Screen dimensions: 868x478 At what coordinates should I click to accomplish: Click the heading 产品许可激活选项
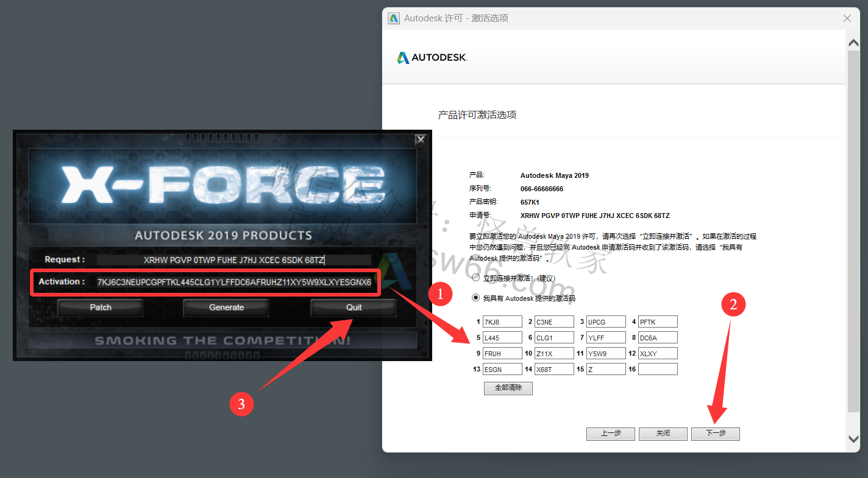click(477, 114)
